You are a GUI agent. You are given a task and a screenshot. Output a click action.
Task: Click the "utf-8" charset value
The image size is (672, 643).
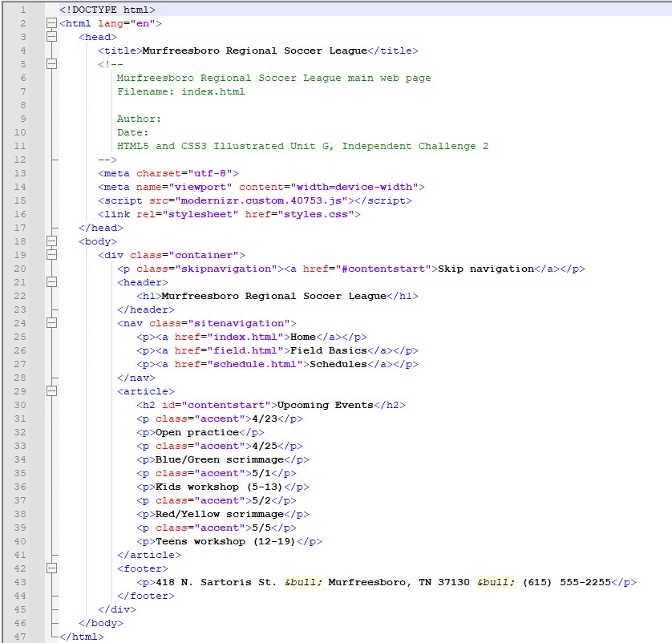pos(210,173)
